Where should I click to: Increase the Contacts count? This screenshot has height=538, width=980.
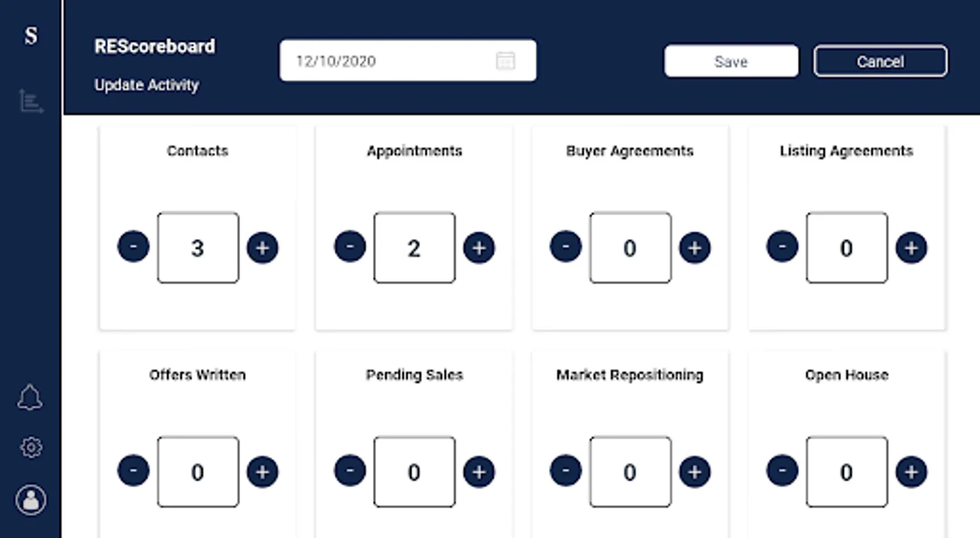(x=262, y=247)
